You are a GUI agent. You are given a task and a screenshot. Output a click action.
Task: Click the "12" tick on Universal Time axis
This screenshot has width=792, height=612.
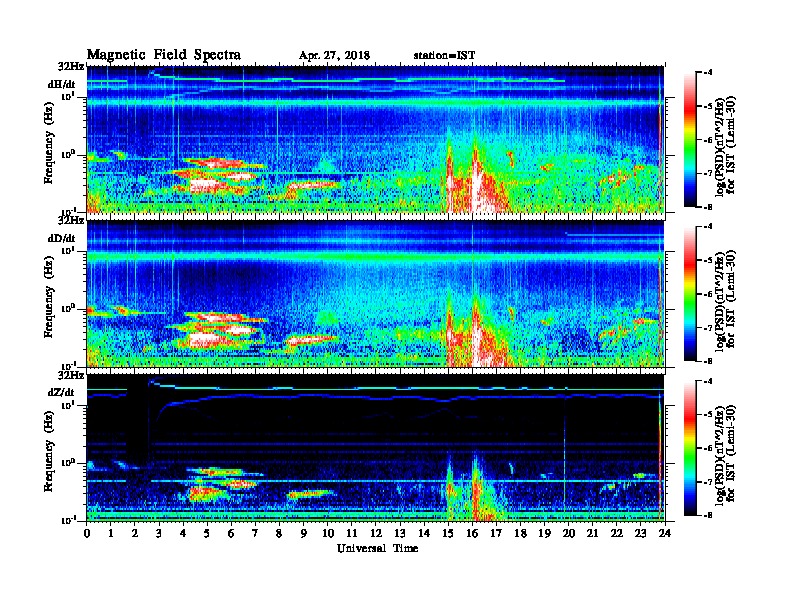coord(376,533)
